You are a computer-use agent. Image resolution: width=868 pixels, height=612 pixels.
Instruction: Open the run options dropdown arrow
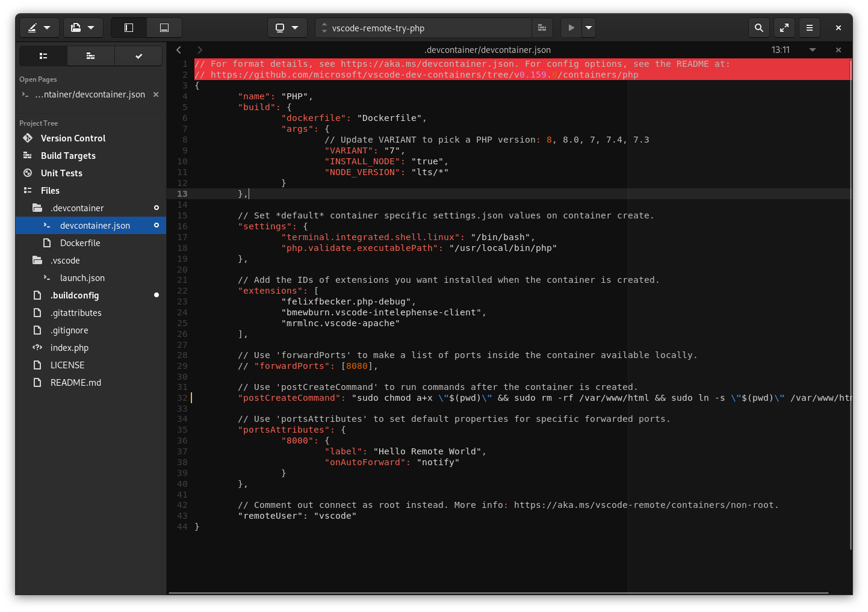[x=588, y=28]
